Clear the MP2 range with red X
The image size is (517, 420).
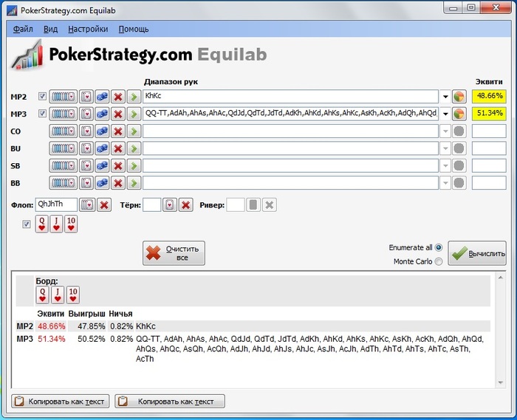pos(118,97)
